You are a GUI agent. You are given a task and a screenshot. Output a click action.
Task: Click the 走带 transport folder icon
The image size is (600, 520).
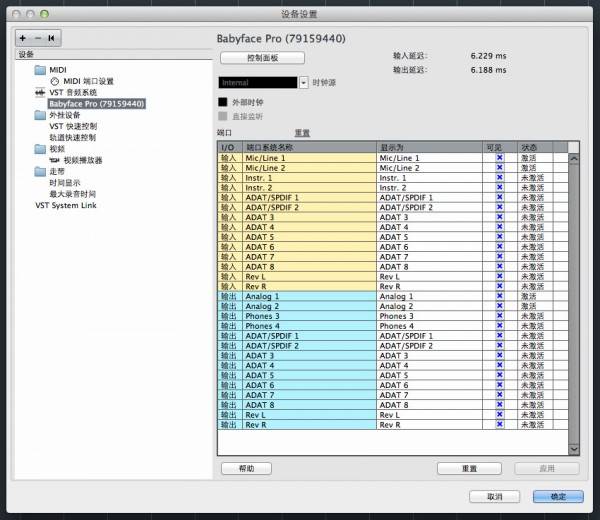click(x=40, y=171)
